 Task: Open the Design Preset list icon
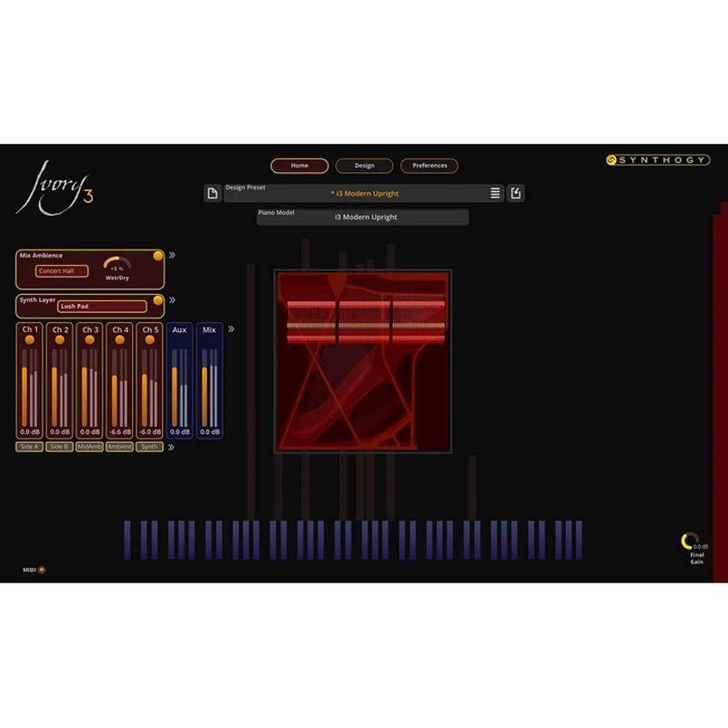point(496,193)
